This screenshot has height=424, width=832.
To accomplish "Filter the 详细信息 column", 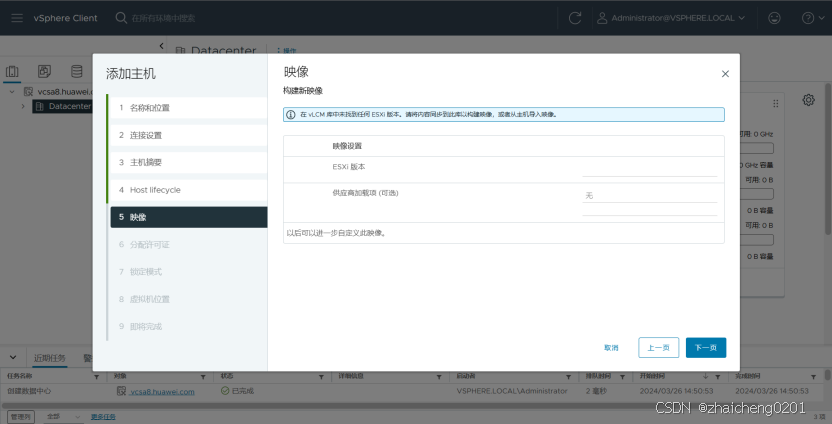I will tap(439, 377).
